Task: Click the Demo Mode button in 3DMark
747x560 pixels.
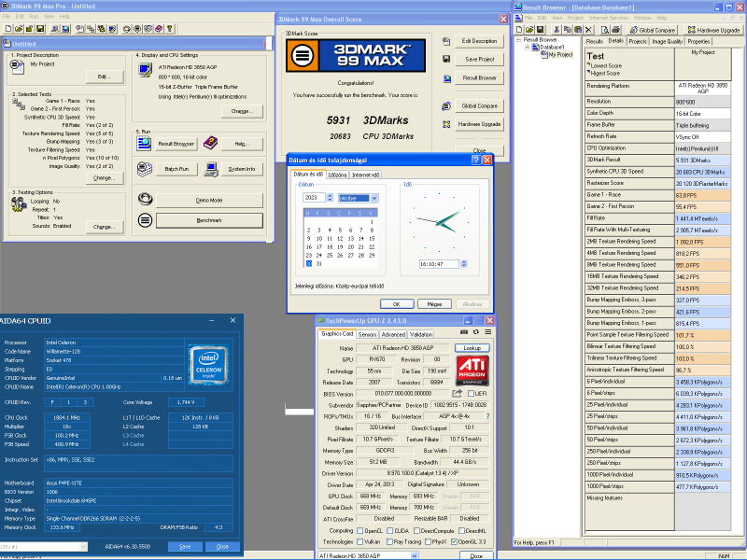Action: point(209,201)
